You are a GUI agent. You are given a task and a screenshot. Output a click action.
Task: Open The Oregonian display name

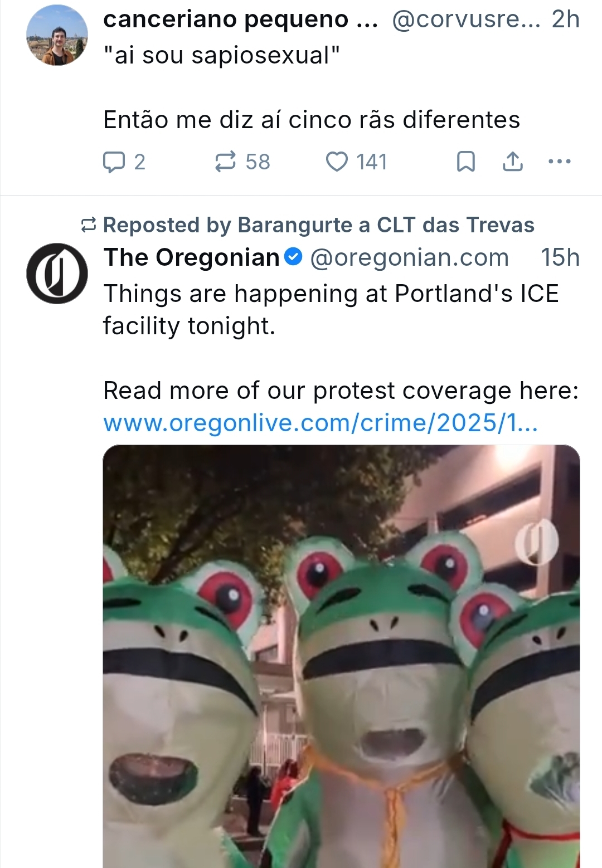pos(191,257)
